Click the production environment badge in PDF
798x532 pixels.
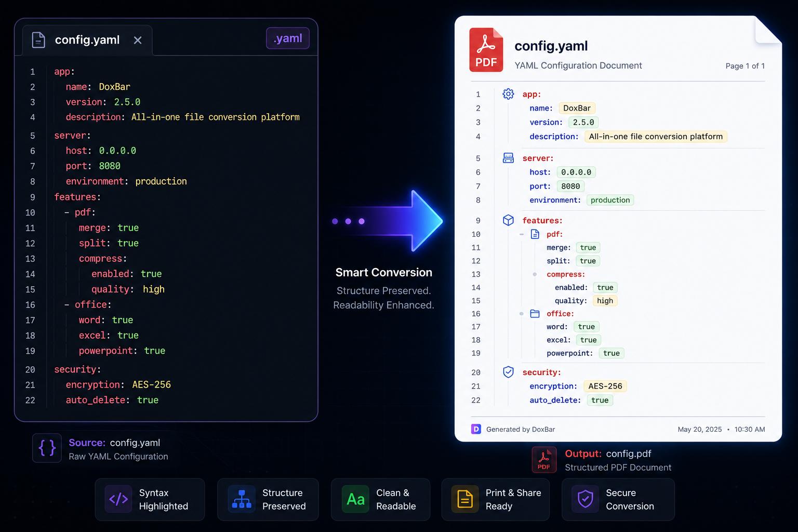610,200
